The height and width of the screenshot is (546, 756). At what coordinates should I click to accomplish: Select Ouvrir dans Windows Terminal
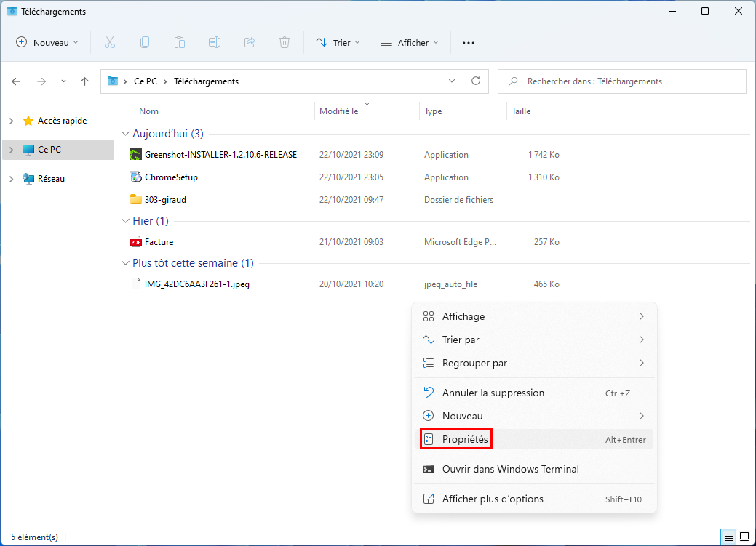coord(534,469)
